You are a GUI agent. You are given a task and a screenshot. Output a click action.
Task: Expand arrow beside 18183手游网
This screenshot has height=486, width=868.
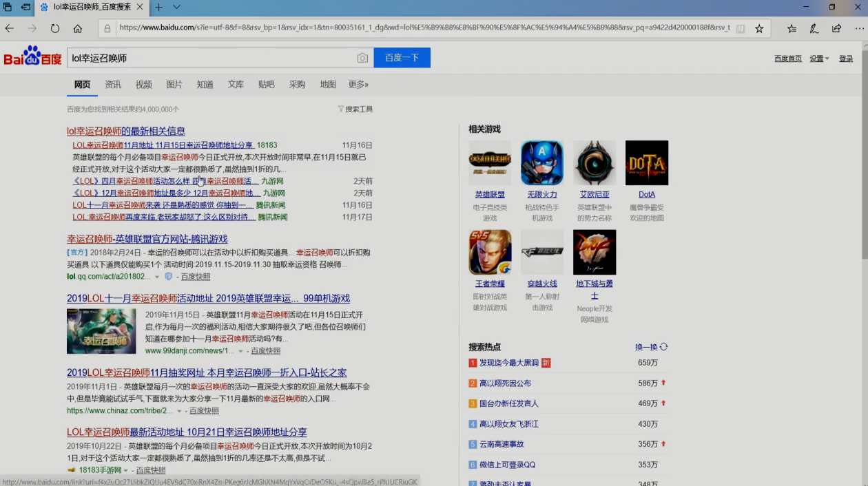[x=126, y=470]
